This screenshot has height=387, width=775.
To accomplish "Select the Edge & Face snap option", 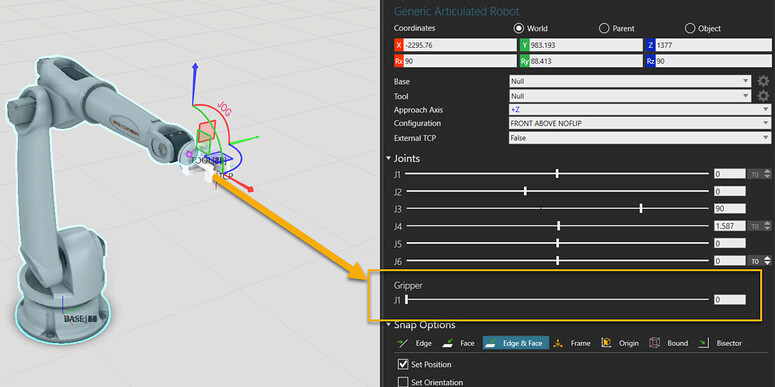I will click(x=516, y=343).
